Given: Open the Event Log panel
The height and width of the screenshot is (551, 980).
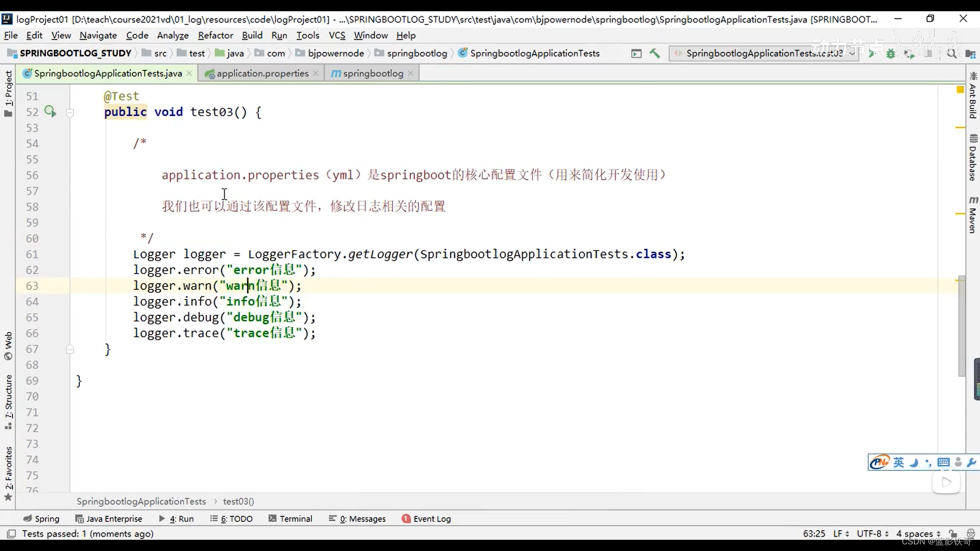Looking at the screenshot, I should (x=426, y=518).
